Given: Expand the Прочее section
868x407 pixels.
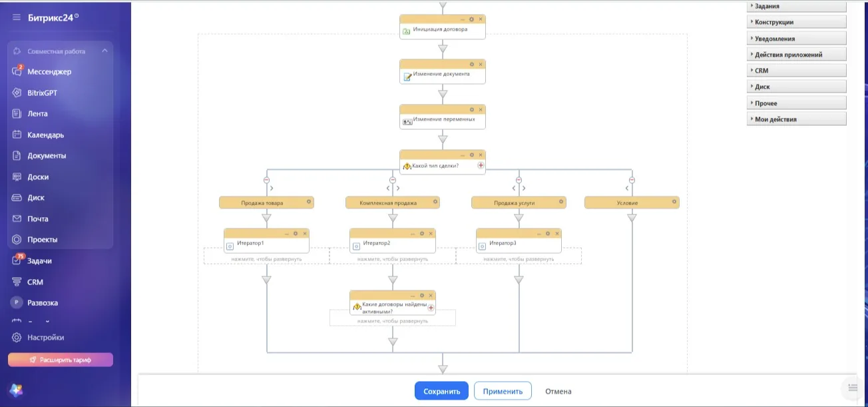Looking at the screenshot, I should tap(797, 103).
